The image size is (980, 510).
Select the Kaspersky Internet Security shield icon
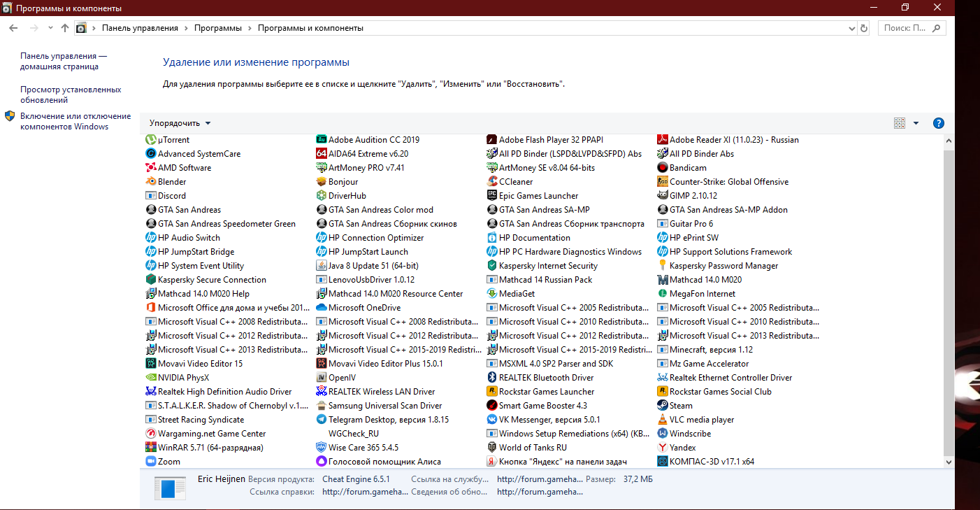[x=492, y=266]
